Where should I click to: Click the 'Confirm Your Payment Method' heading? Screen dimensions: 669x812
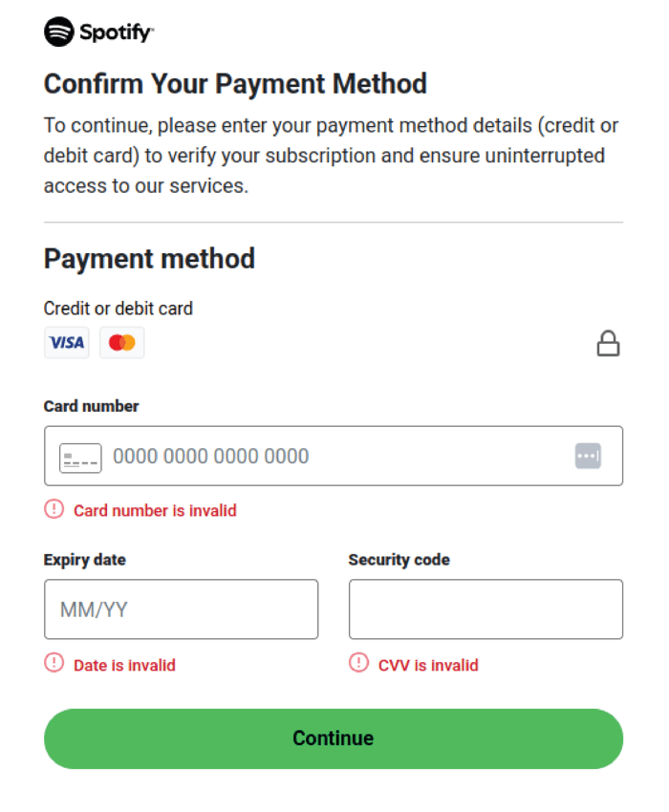click(x=234, y=84)
